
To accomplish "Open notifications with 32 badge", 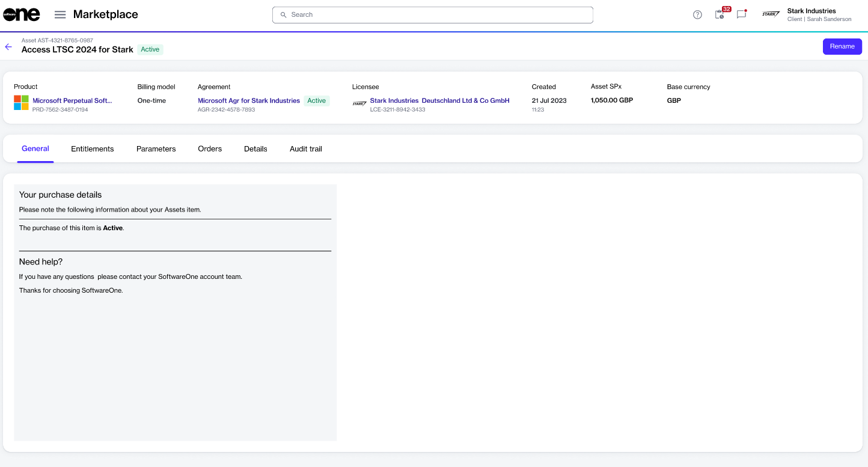I will pos(720,15).
